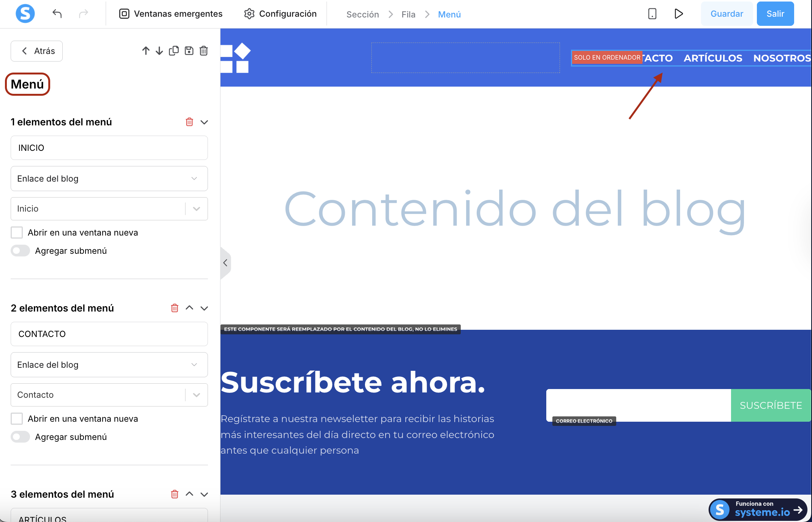The width and height of the screenshot is (812, 522).
Task: Collapse the '1 elementos del menú' chevron
Action: (x=204, y=122)
